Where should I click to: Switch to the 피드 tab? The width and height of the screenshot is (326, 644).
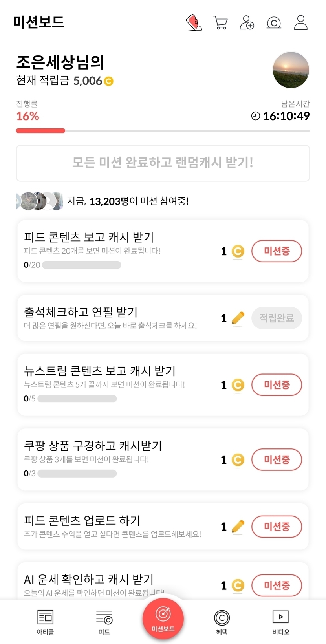[104, 622]
